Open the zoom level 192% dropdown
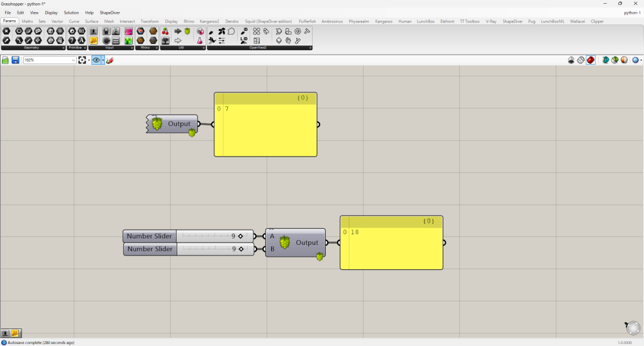 (74, 60)
